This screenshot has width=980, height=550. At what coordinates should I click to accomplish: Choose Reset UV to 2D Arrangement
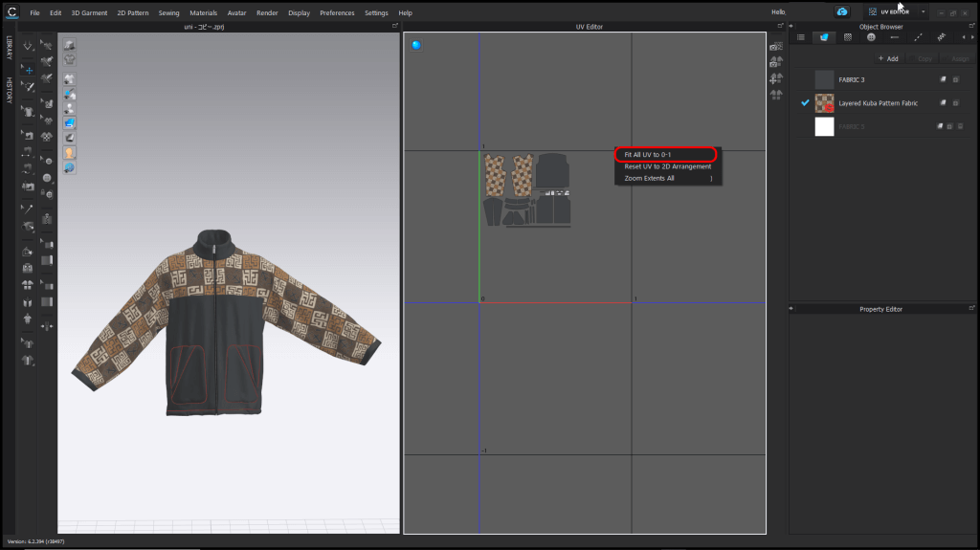[x=667, y=166]
